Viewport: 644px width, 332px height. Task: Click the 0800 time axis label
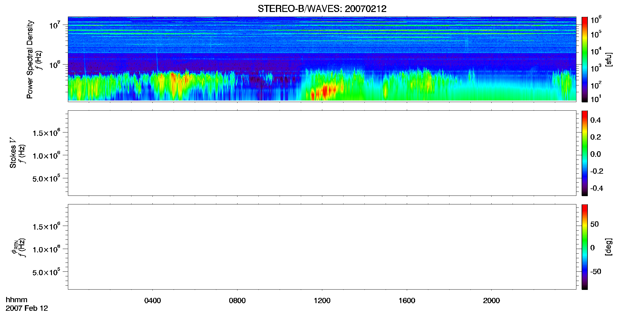pos(237,301)
